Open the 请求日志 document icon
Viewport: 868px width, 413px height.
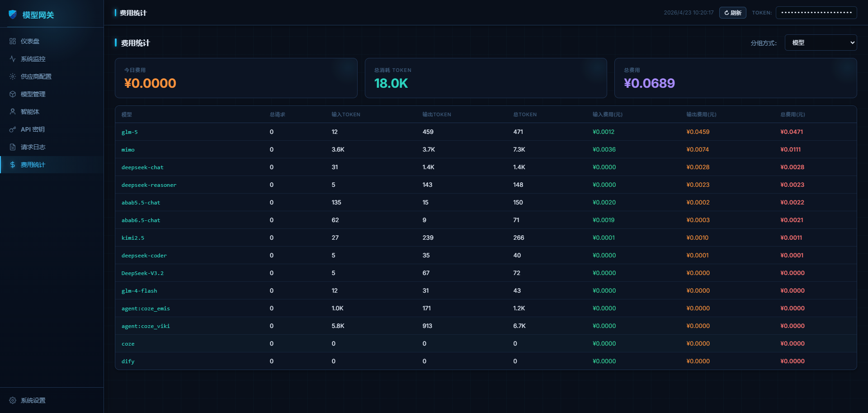(x=13, y=147)
